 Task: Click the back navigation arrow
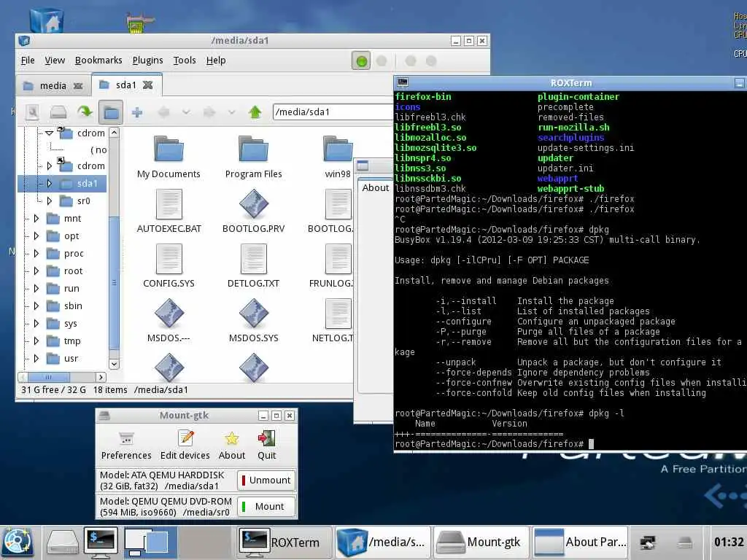click(x=163, y=112)
